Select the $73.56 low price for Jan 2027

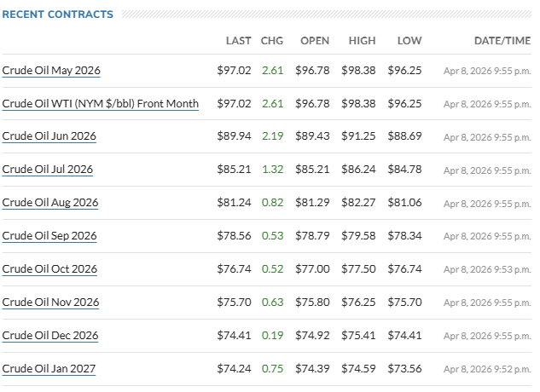click(x=404, y=369)
